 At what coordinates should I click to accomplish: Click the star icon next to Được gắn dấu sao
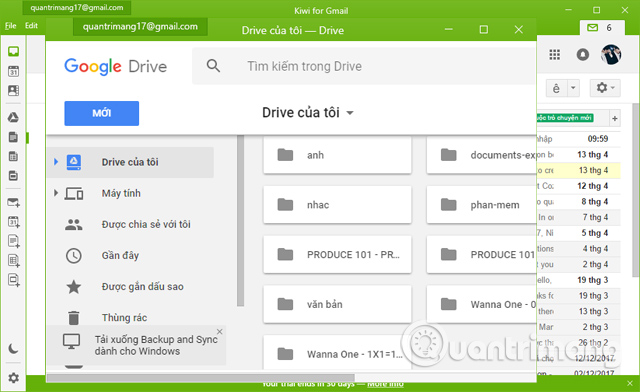(x=74, y=287)
